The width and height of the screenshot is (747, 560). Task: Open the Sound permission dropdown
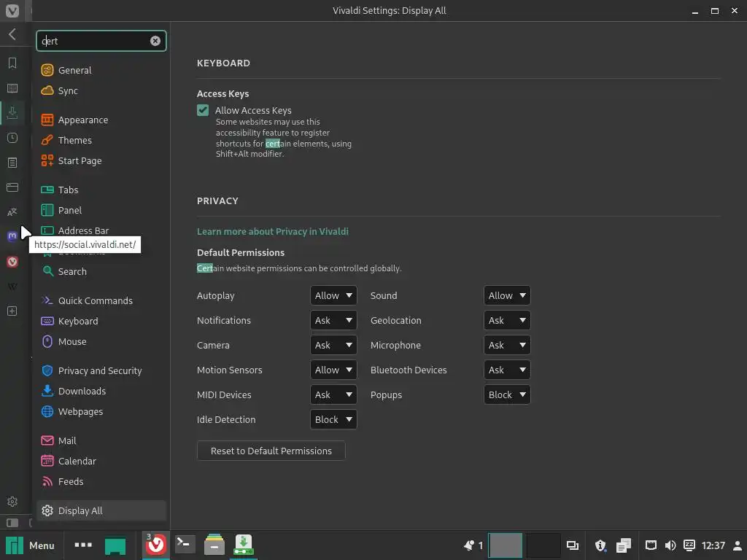click(507, 295)
